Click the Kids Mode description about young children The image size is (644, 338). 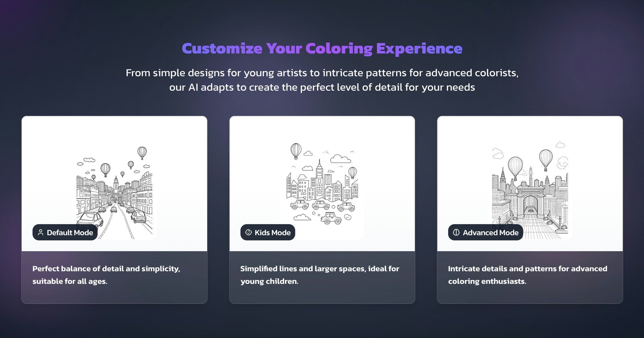point(320,275)
